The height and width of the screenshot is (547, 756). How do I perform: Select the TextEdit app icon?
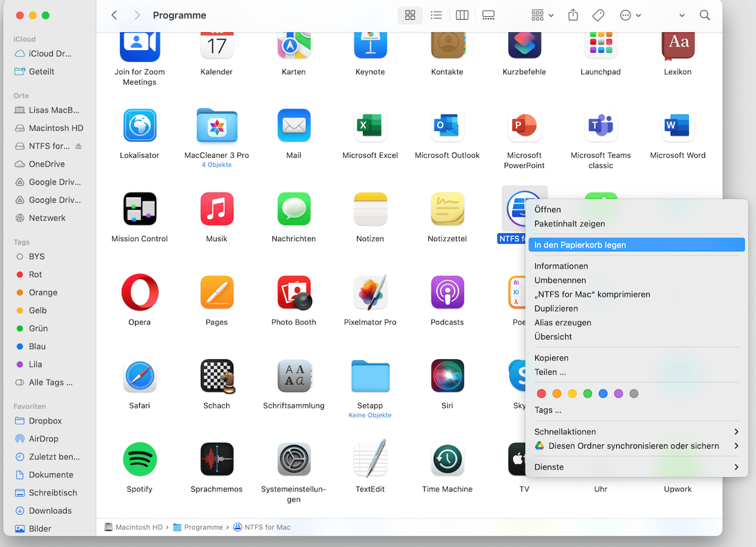click(370, 459)
